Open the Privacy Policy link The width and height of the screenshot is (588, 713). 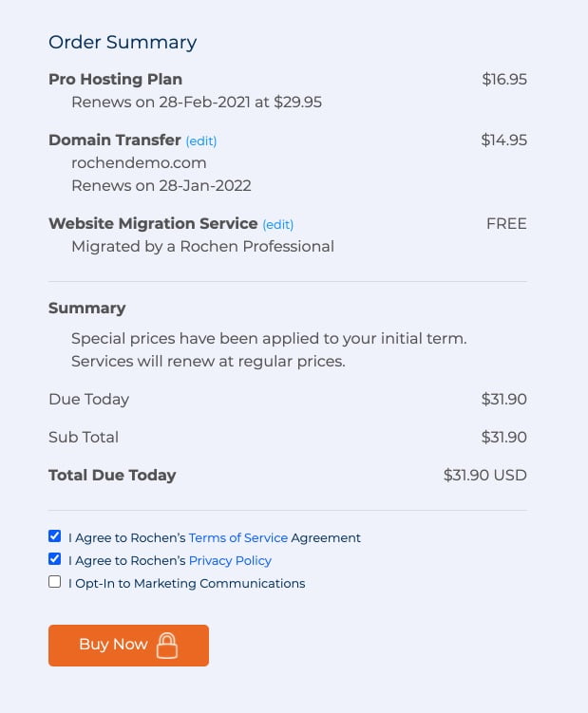[x=230, y=561]
